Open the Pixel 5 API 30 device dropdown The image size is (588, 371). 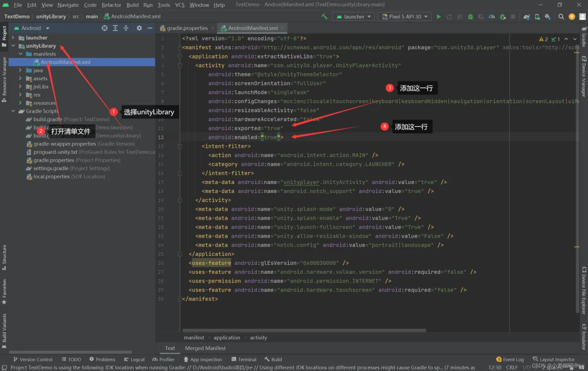[404, 16]
